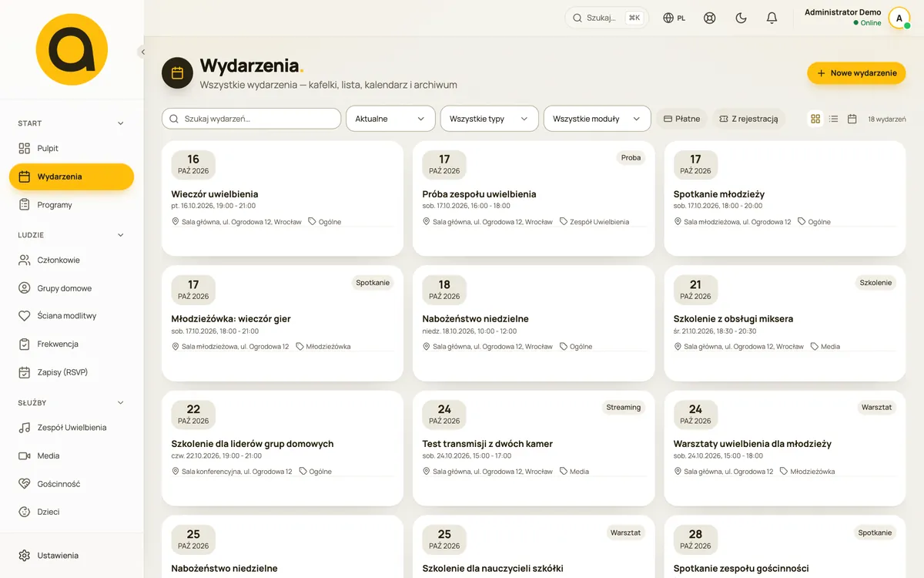Click Streaming badge on Test transmisji card
This screenshot has width=924, height=578.
coord(624,408)
